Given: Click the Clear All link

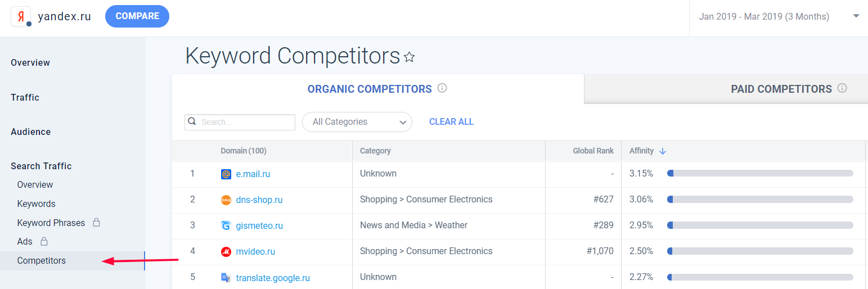Looking at the screenshot, I should click(451, 122).
